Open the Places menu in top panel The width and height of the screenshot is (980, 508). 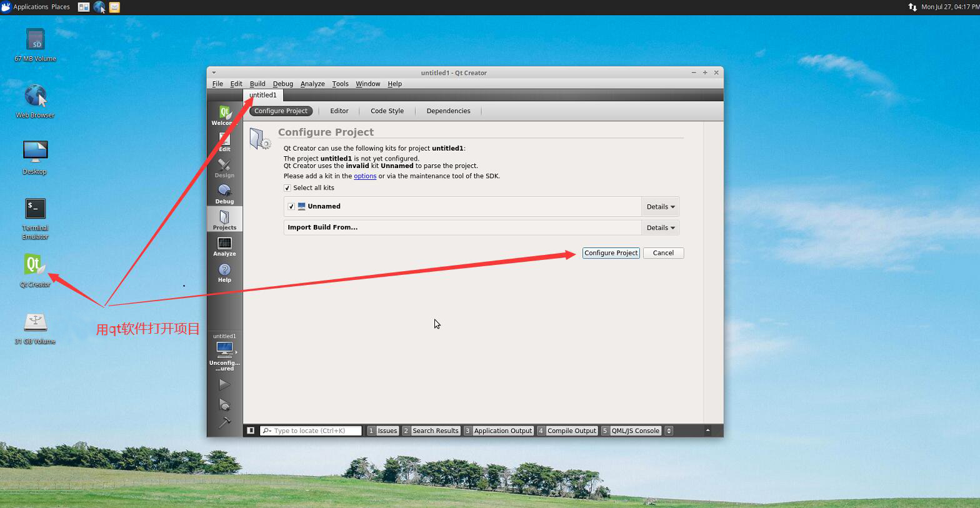61,7
